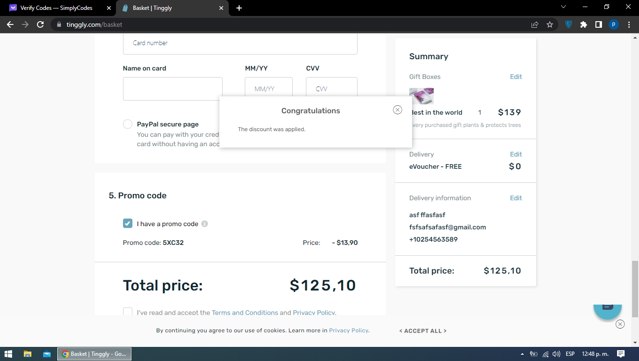This screenshot has height=361, width=639.
Task: Open Terms and Conditions link
Action: (x=245, y=313)
